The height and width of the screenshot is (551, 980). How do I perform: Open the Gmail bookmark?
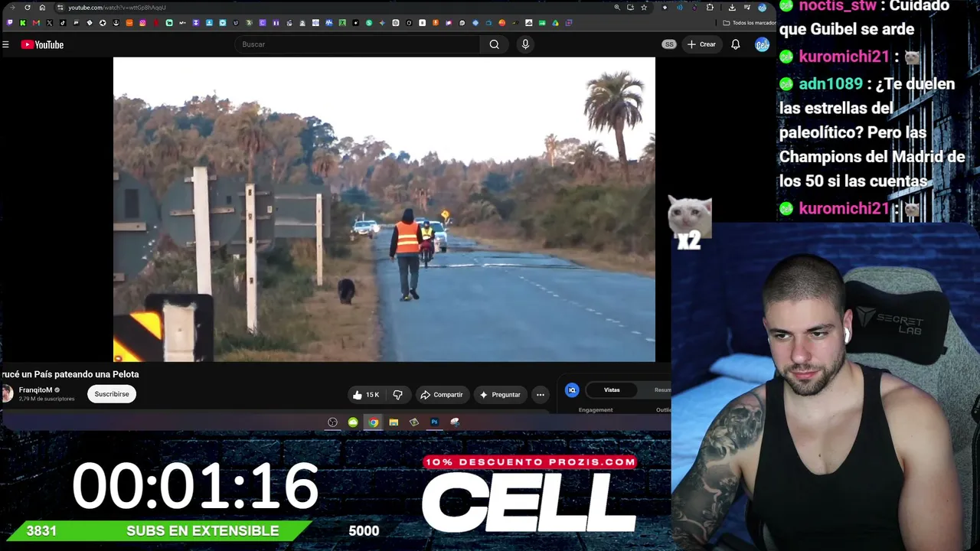[36, 23]
